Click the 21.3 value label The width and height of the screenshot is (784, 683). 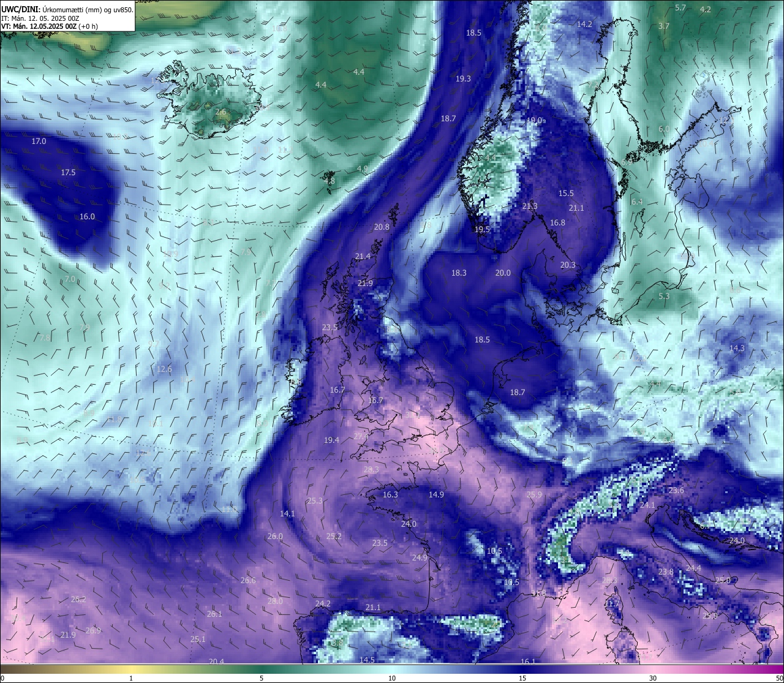(530, 206)
